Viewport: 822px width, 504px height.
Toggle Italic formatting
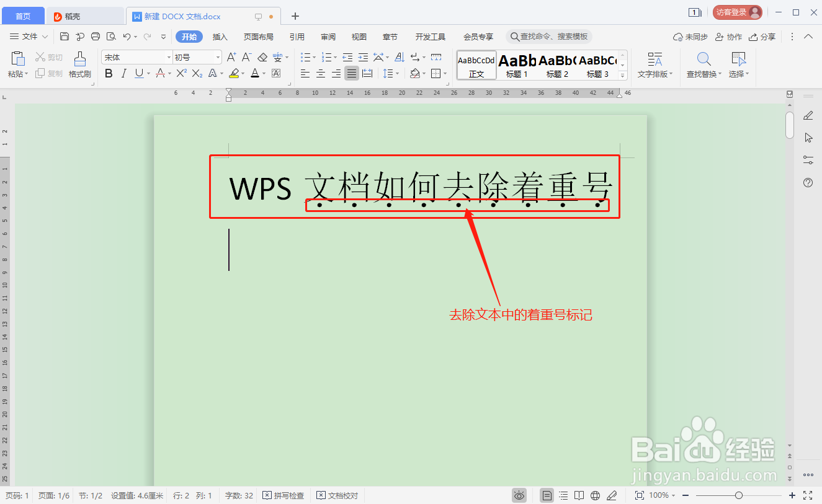pos(123,74)
